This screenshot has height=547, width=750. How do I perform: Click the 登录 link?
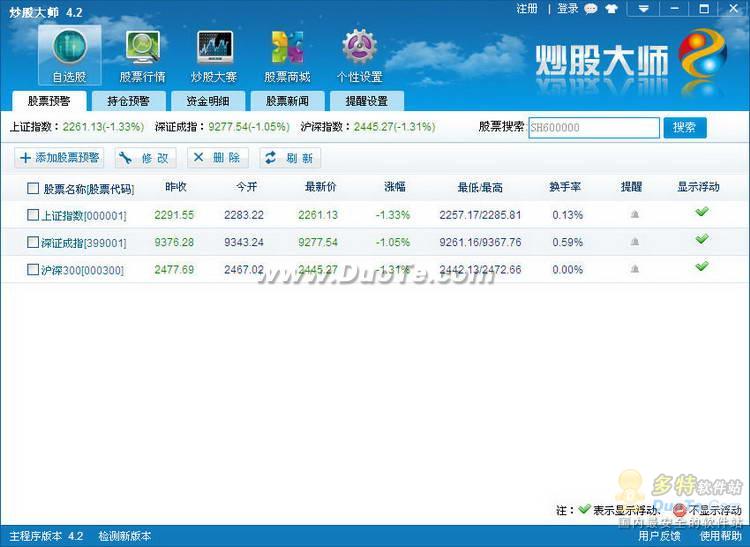tap(568, 9)
